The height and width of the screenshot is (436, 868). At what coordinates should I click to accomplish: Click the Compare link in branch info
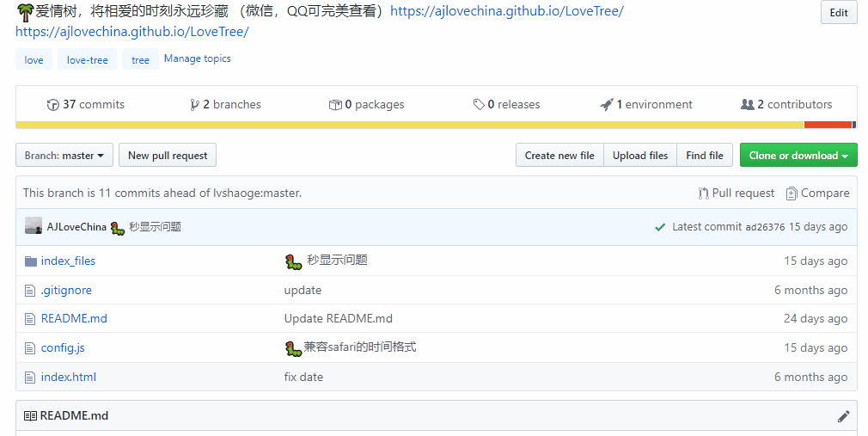(817, 193)
